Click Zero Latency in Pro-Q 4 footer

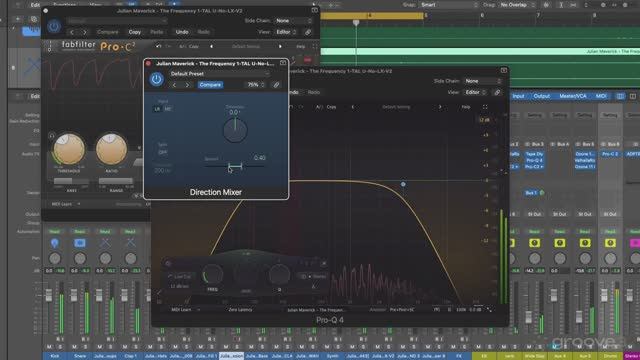point(240,310)
